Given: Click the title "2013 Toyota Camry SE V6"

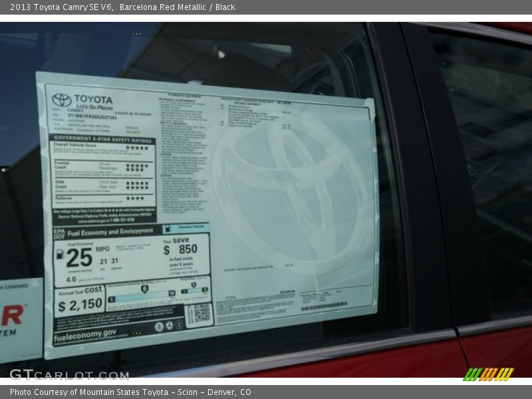Looking at the screenshot, I should click(x=61, y=7).
